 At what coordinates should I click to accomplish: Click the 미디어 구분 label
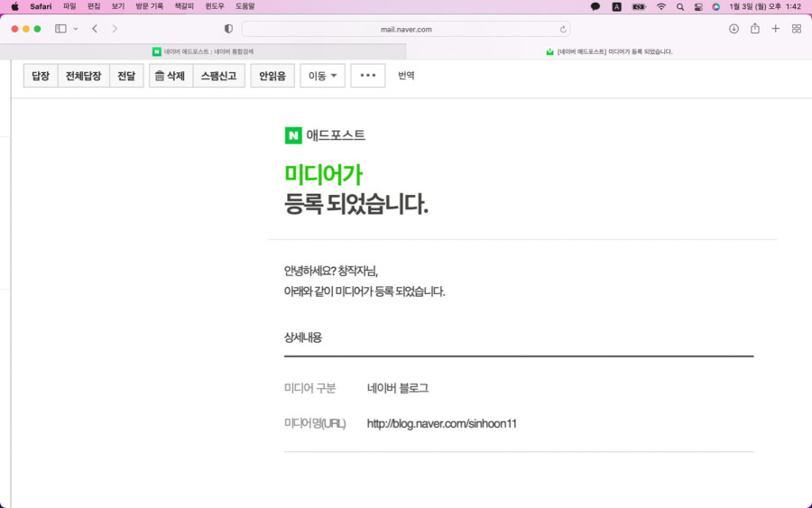(309, 388)
